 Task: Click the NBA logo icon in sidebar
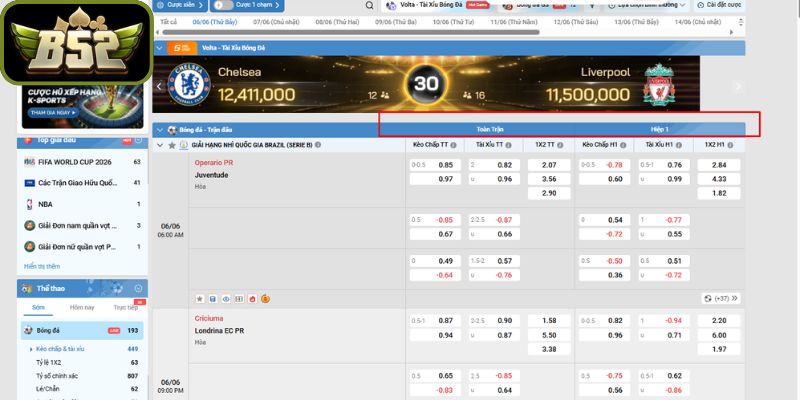30,204
